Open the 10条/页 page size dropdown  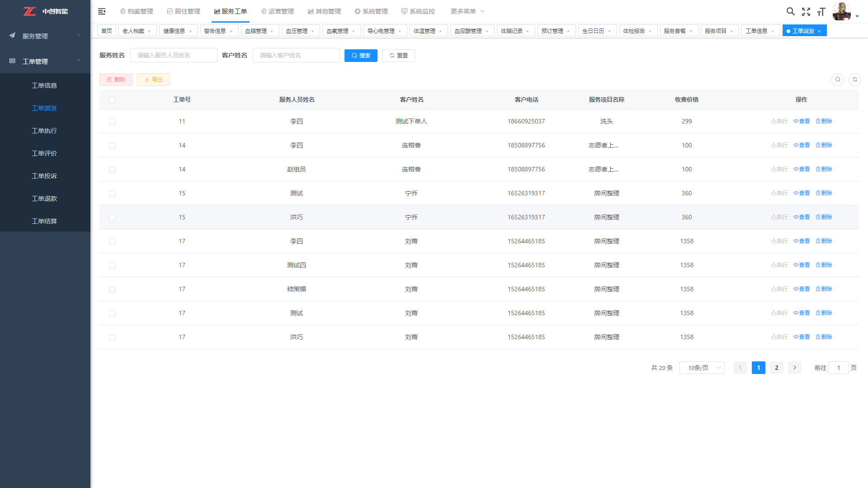(702, 368)
